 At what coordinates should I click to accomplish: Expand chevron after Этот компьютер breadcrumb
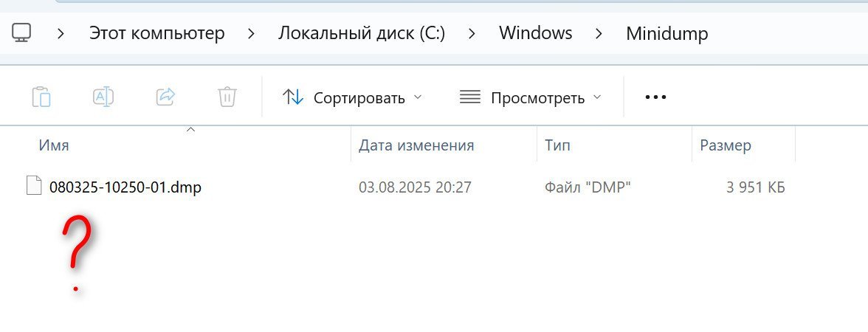pos(252,33)
